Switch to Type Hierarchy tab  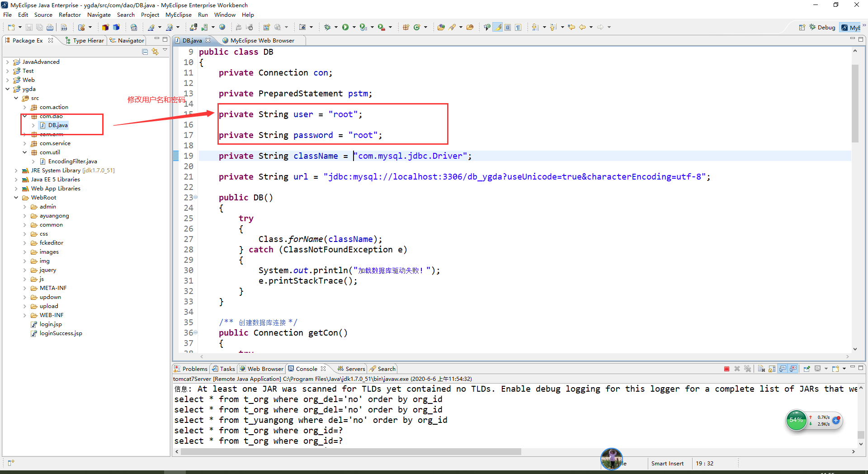pos(85,40)
